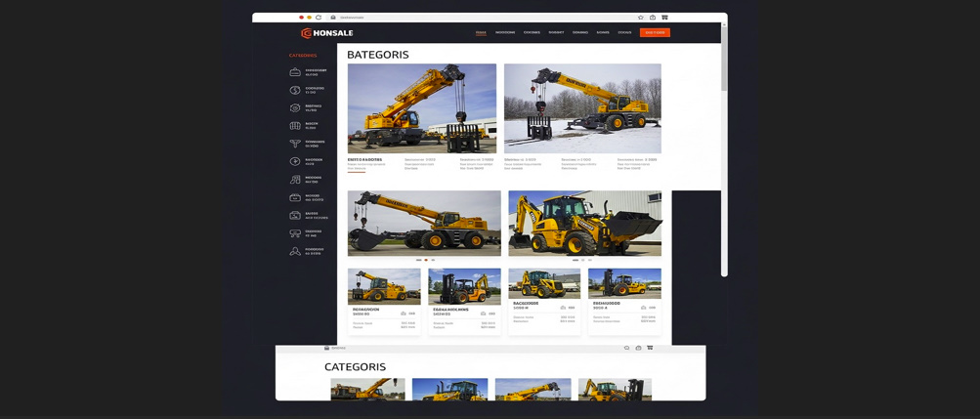Click the orange button in the header
This screenshot has height=419, width=980.
coord(655,33)
